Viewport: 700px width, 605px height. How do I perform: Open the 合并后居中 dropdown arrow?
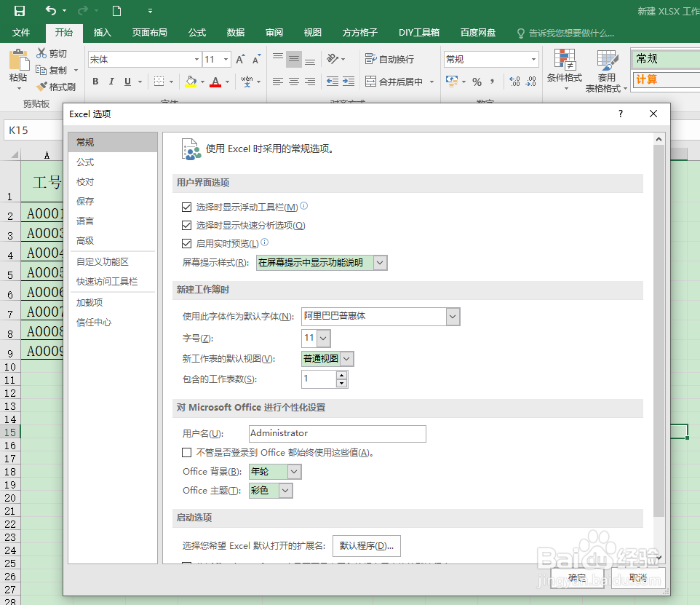point(431,82)
